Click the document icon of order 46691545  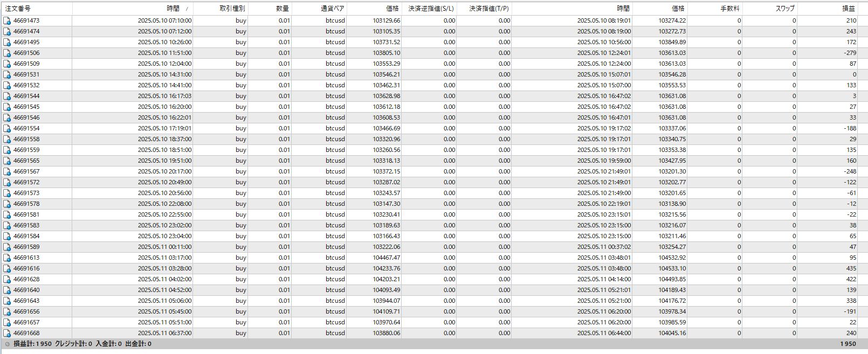[x=7, y=107]
